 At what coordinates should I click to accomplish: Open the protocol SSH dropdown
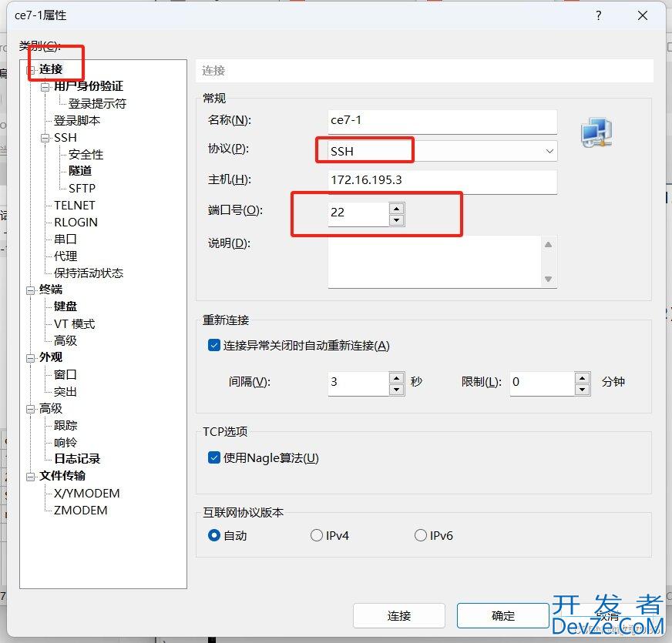pos(549,151)
